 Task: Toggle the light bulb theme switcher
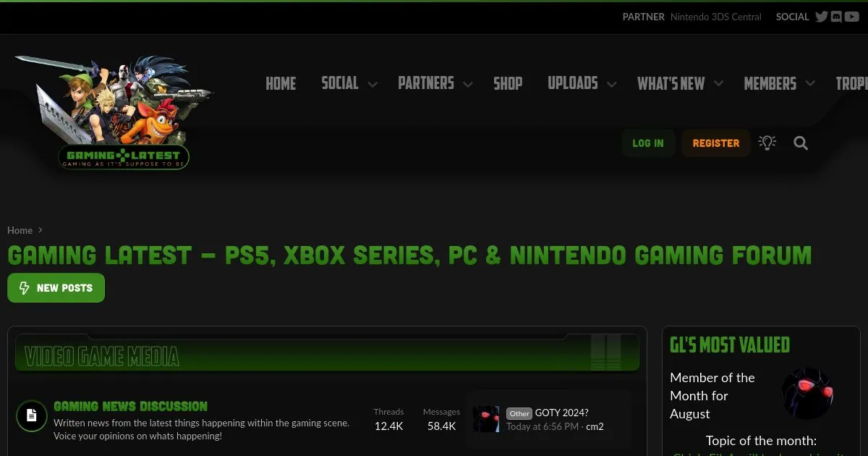(767, 143)
